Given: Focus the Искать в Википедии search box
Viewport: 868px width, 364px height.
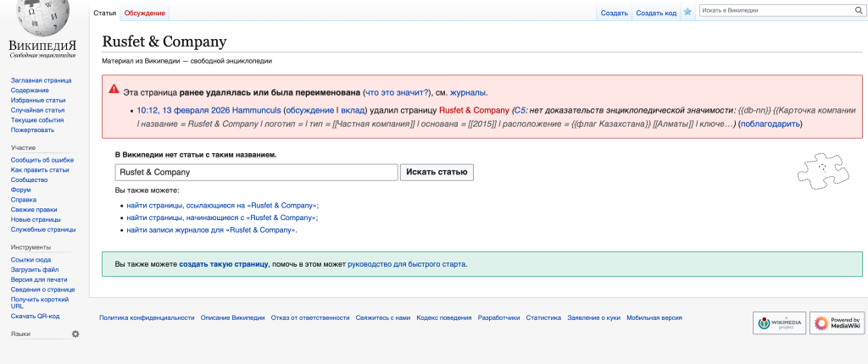Looking at the screenshot, I should pos(774,10).
